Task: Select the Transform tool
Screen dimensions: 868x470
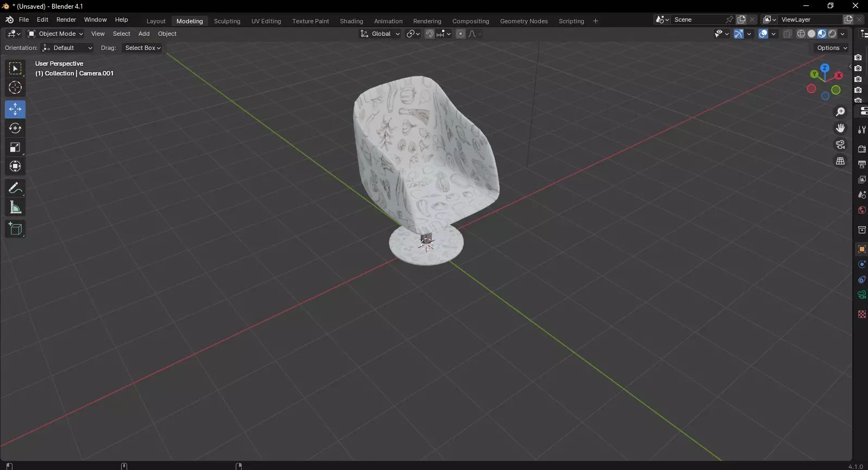Action: click(x=15, y=166)
